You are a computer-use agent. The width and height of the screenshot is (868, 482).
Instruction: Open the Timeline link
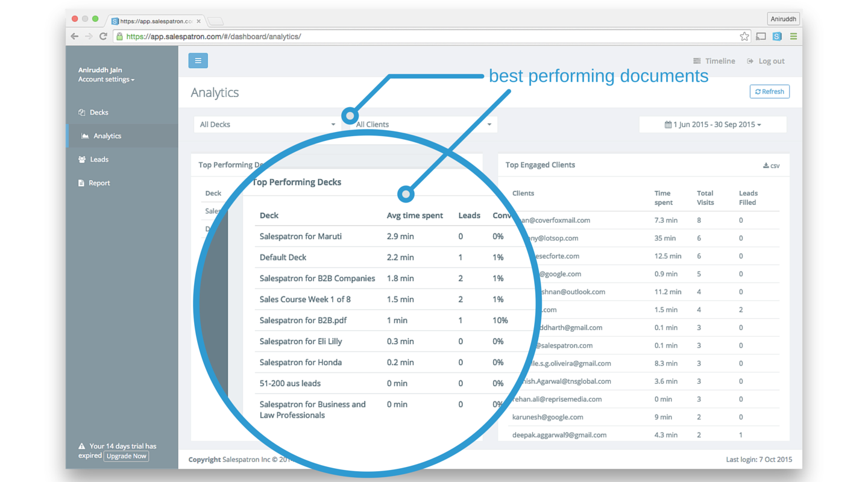coord(714,61)
